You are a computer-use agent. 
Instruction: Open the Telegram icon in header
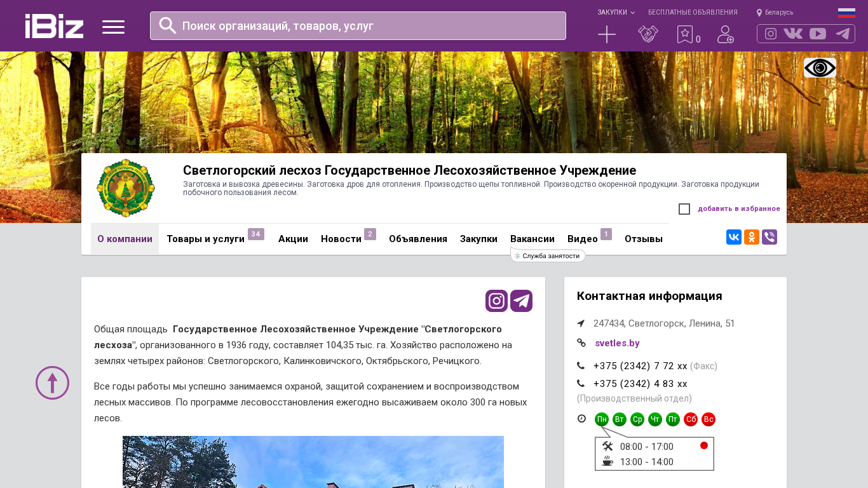click(x=843, y=34)
